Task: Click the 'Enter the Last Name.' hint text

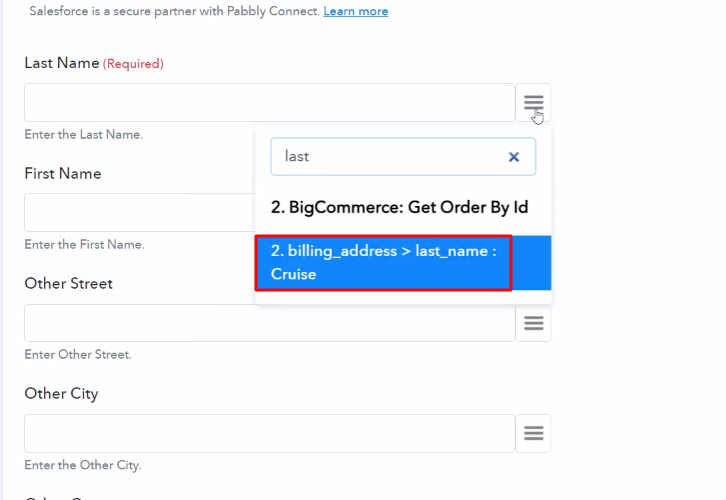Action: (x=84, y=134)
